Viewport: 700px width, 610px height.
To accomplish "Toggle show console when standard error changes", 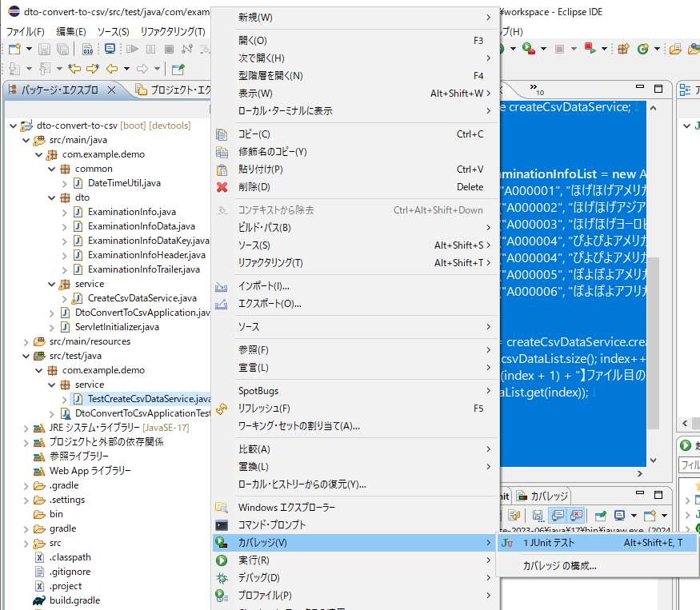I will (576, 516).
